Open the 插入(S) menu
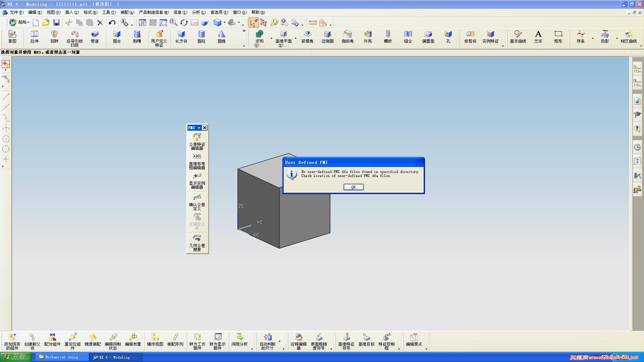Viewport: 644px width, 362px height. coord(72,12)
